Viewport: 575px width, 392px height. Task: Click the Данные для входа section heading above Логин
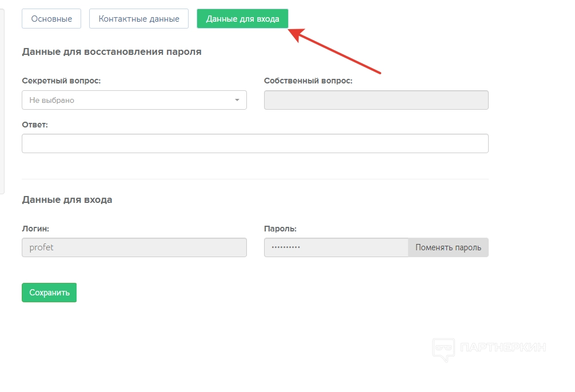point(67,199)
